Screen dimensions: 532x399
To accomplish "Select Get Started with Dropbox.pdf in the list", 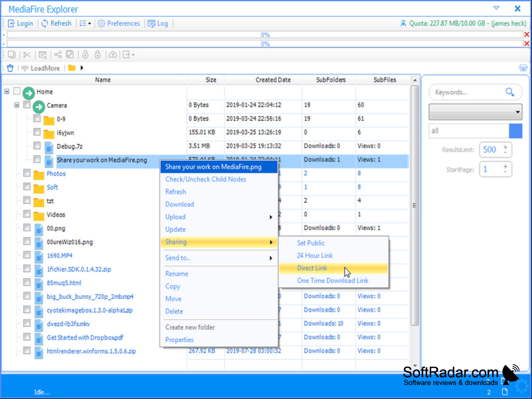I will coord(85,338).
